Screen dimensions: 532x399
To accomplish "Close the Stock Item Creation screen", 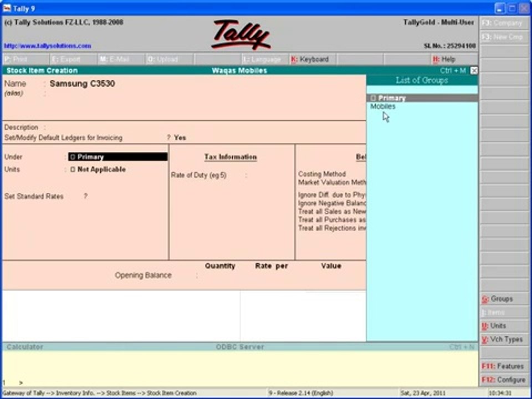I will 474,70.
